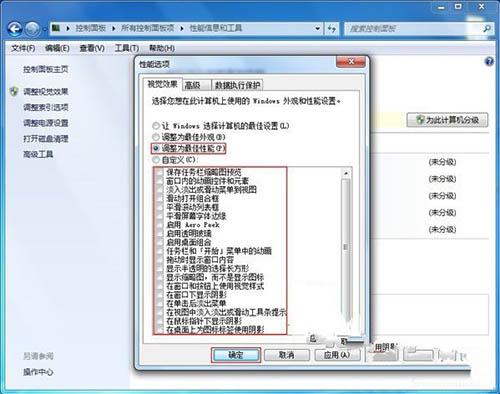Open the 调整电源设置 link

coord(46,123)
